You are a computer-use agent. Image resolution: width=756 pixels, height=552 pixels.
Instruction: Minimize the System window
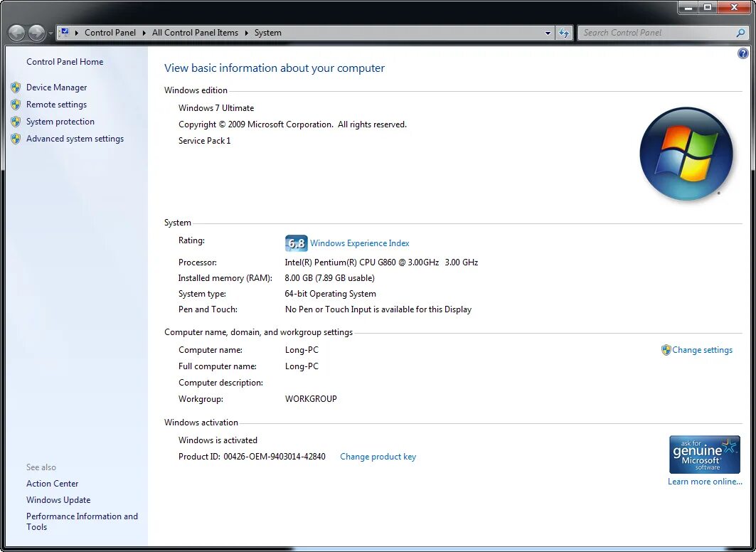tap(688, 7)
